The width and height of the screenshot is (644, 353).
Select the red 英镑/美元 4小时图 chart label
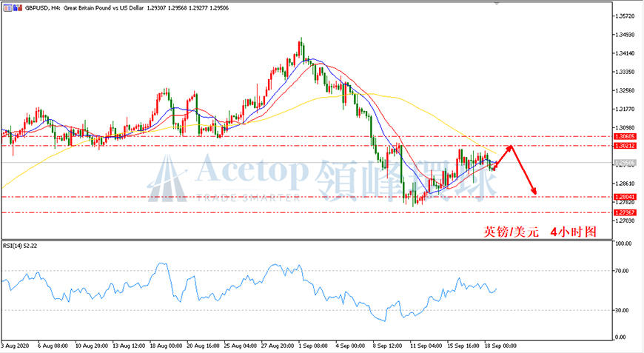(x=540, y=232)
